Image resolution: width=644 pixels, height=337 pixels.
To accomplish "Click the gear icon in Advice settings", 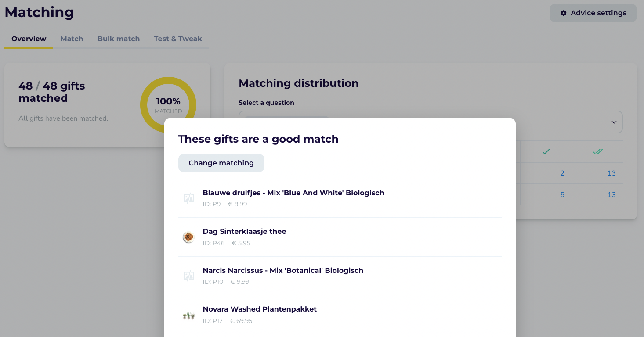I will tap(564, 13).
